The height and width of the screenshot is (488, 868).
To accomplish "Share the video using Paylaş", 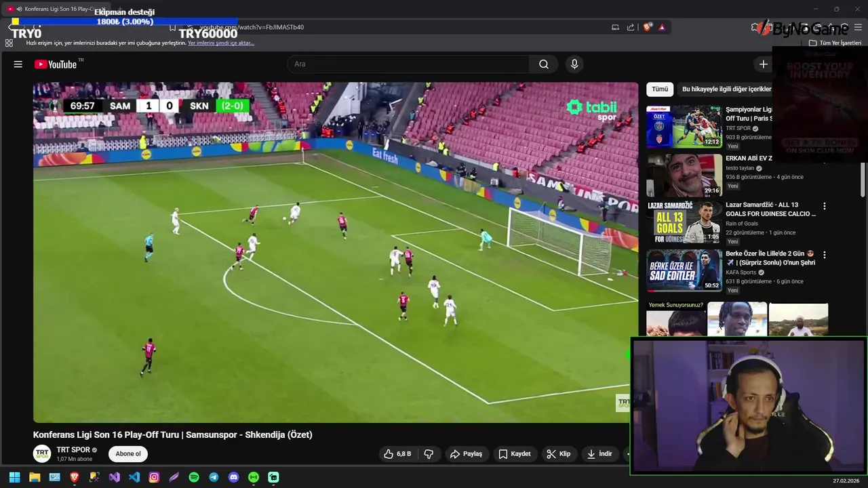I will click(x=467, y=454).
